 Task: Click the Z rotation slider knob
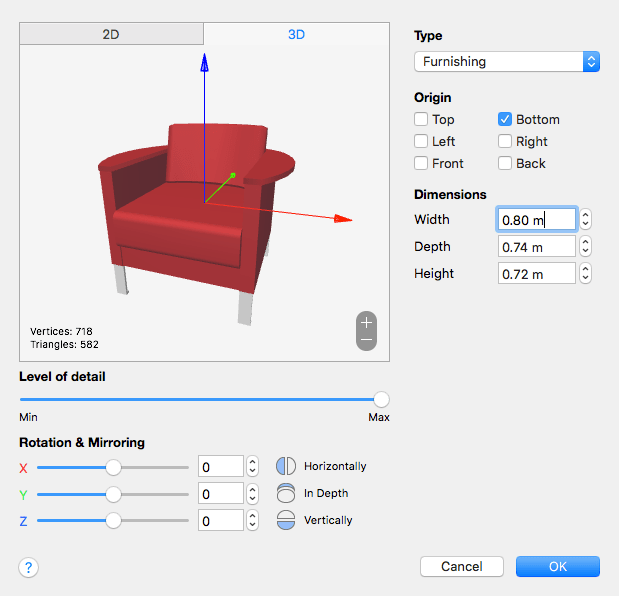[113, 521]
